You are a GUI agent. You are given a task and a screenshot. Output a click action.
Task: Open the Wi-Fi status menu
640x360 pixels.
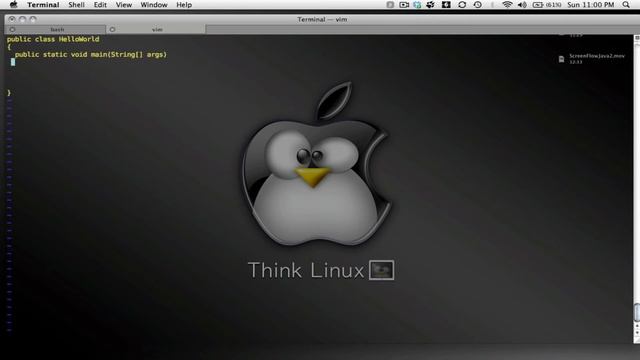point(507,5)
